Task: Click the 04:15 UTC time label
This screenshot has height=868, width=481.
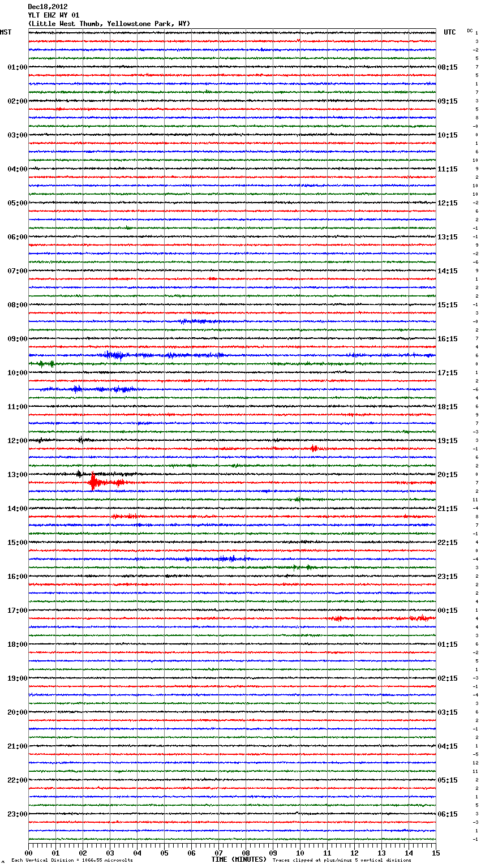Action: coord(448,746)
